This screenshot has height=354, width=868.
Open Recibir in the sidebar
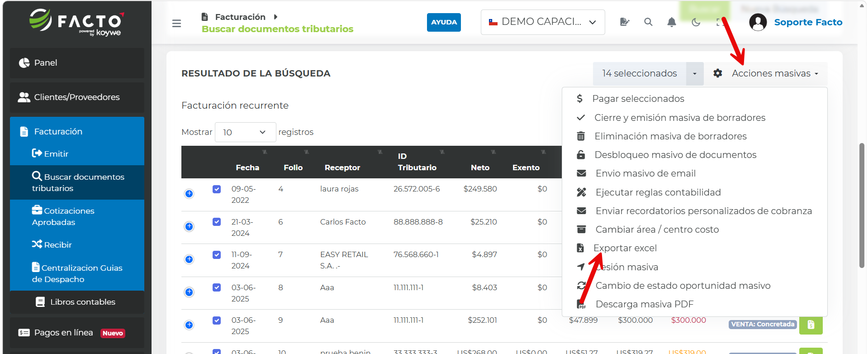[x=52, y=244]
